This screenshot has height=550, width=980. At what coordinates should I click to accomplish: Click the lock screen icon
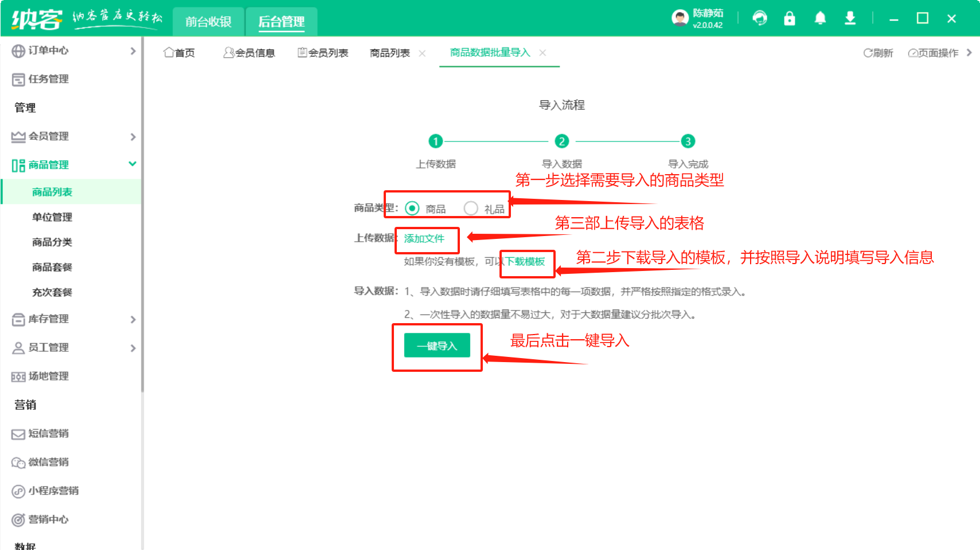pos(790,18)
